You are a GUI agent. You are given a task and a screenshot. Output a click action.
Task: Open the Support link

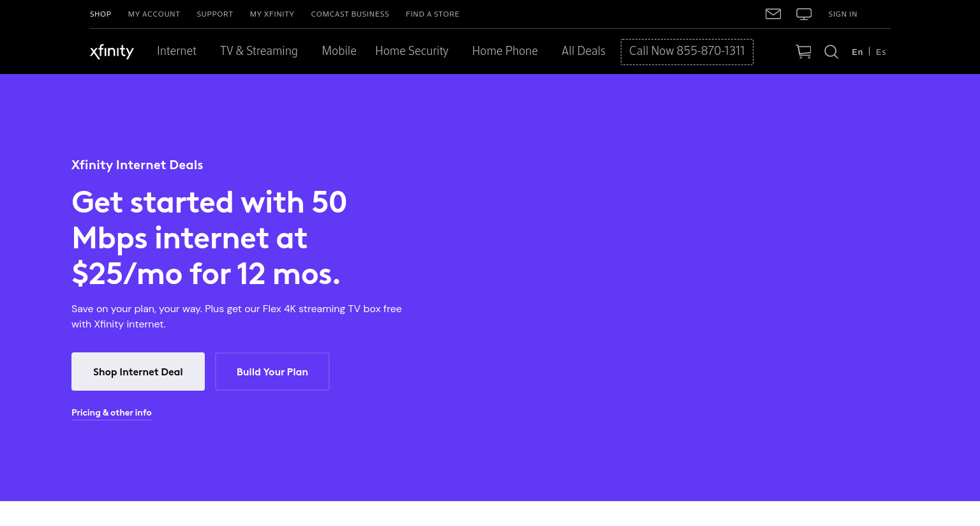click(x=214, y=14)
